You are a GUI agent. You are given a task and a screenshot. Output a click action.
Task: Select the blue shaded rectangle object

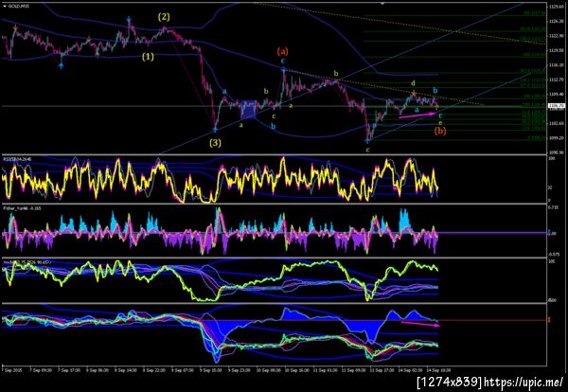coord(249,110)
